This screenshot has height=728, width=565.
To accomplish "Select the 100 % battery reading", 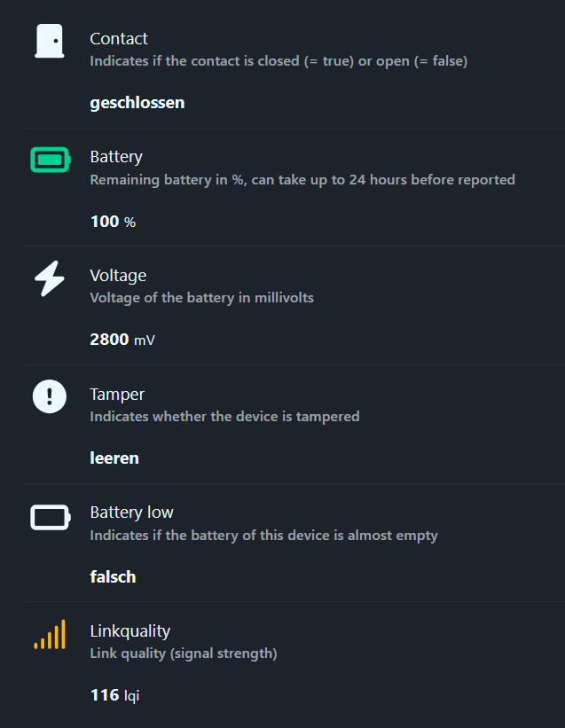I will coord(113,221).
